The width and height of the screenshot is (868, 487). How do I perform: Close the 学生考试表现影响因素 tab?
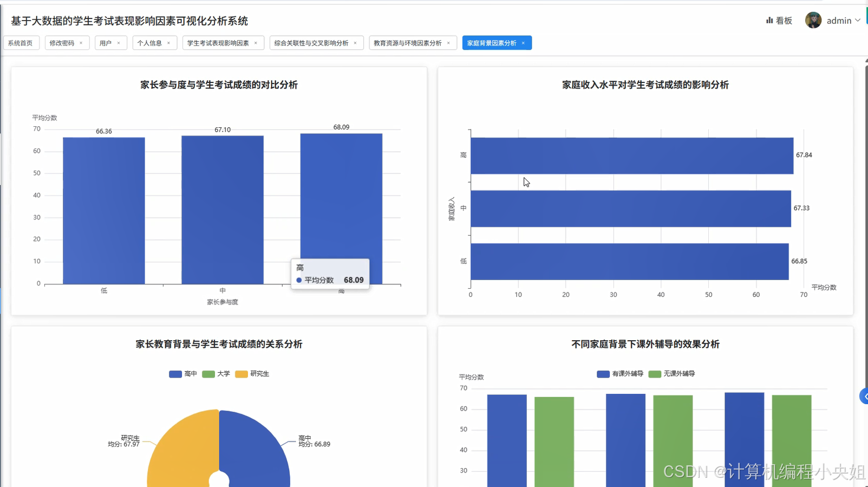(256, 43)
